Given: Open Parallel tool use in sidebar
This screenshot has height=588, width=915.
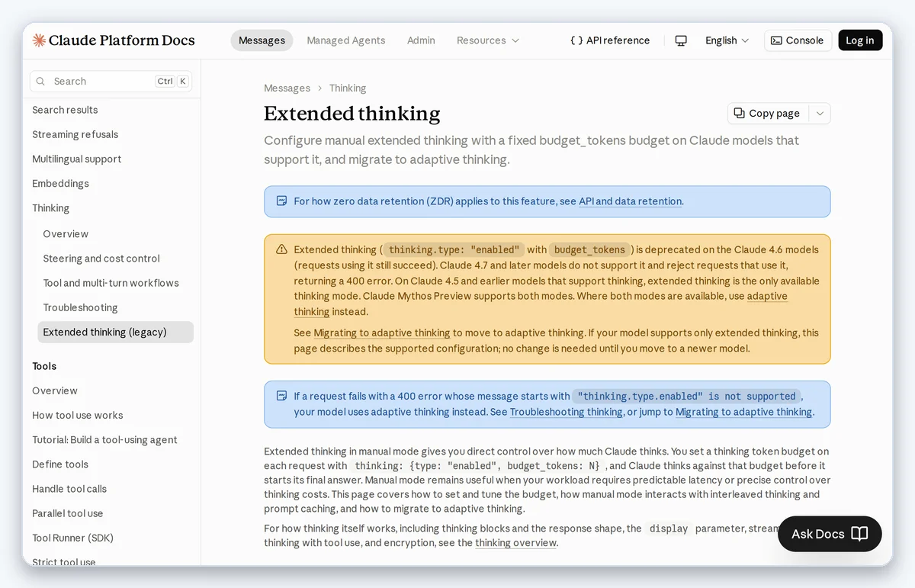Looking at the screenshot, I should coord(67,513).
